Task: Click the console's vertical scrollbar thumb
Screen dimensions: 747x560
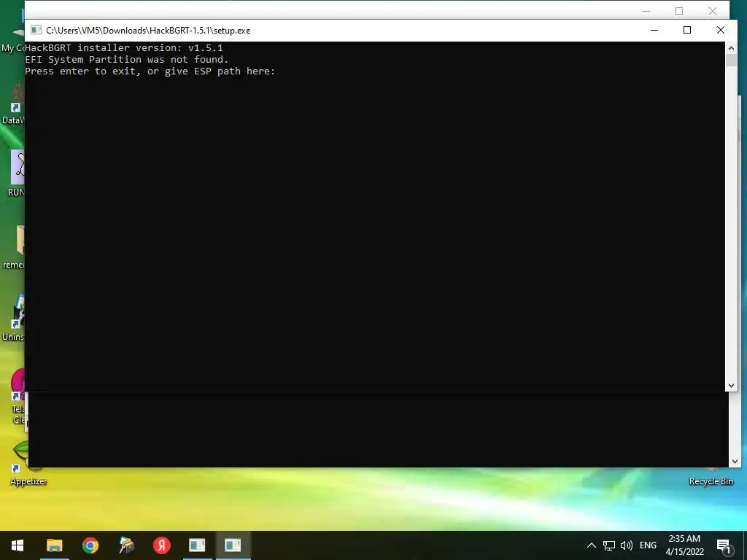Action: tap(731, 61)
